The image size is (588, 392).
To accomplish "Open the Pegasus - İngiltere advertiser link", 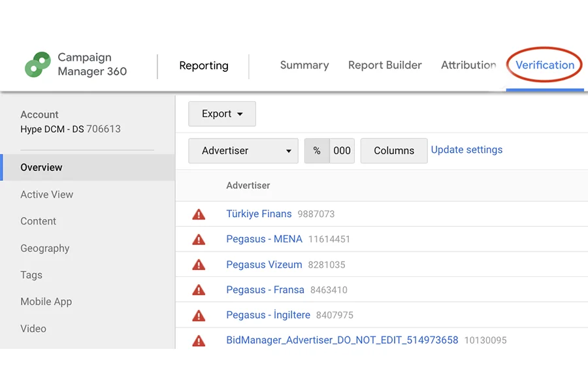I will (268, 315).
